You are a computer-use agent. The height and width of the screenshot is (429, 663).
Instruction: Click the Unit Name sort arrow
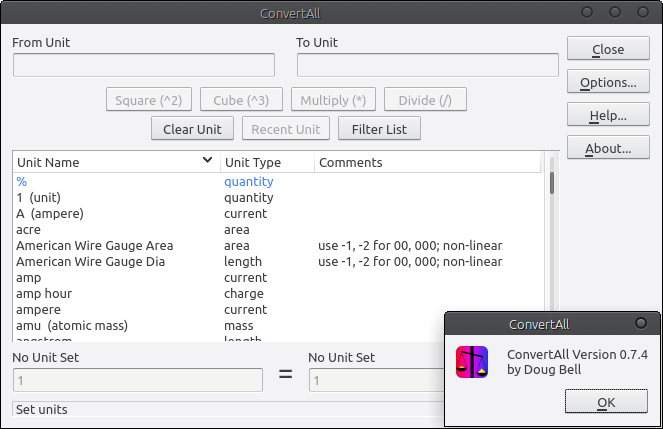tap(207, 161)
